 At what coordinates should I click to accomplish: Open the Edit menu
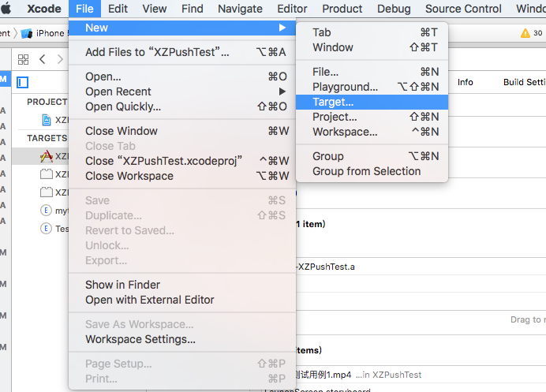[118, 9]
